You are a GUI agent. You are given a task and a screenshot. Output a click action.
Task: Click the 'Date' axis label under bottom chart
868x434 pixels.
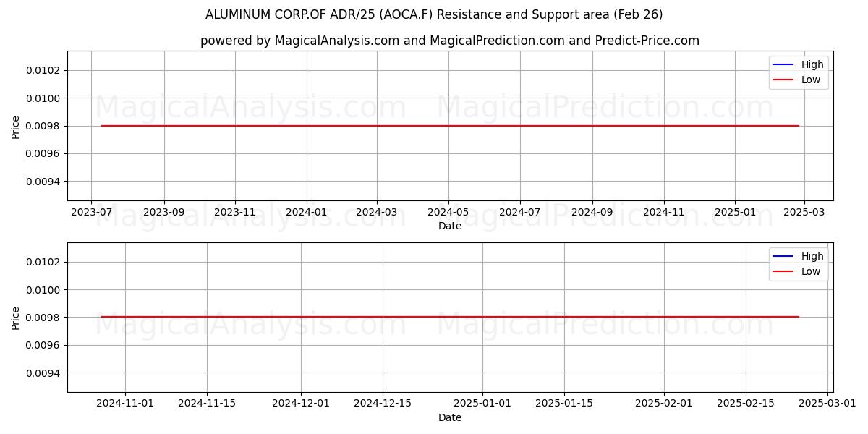(450, 417)
